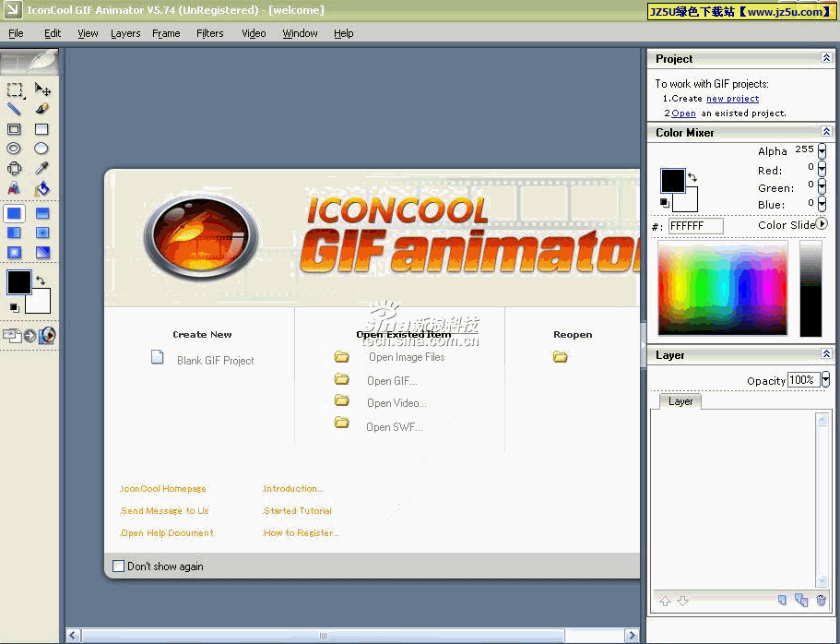
Task: Click Open GIF... option
Action: point(392,381)
